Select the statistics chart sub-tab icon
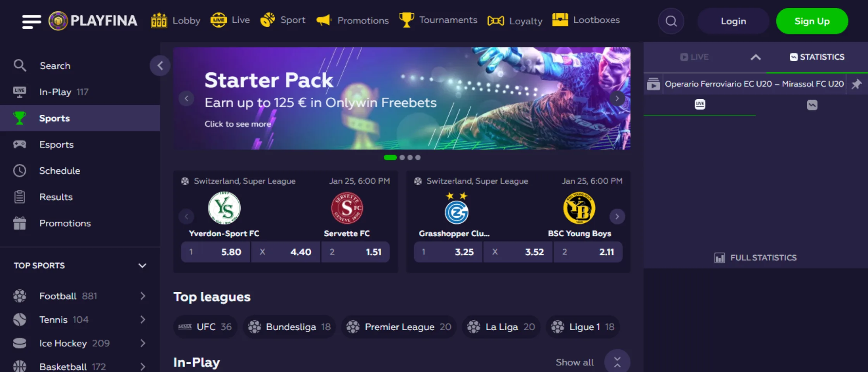Image resolution: width=868 pixels, height=372 pixels. [x=812, y=105]
